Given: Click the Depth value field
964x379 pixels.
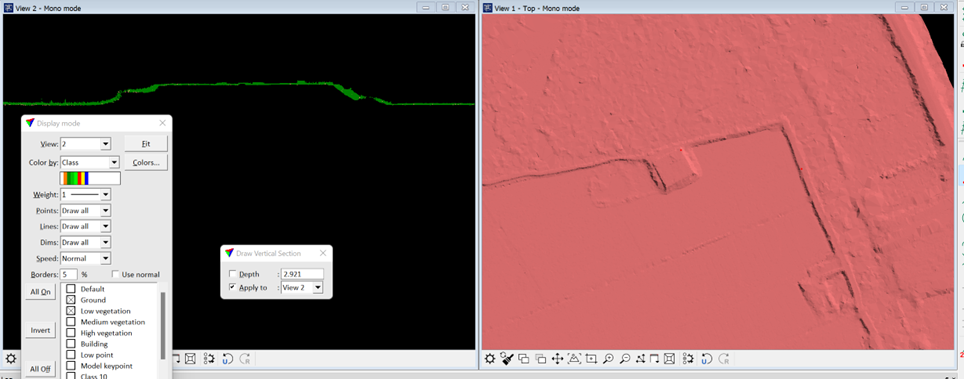Looking at the screenshot, I should 302,274.
